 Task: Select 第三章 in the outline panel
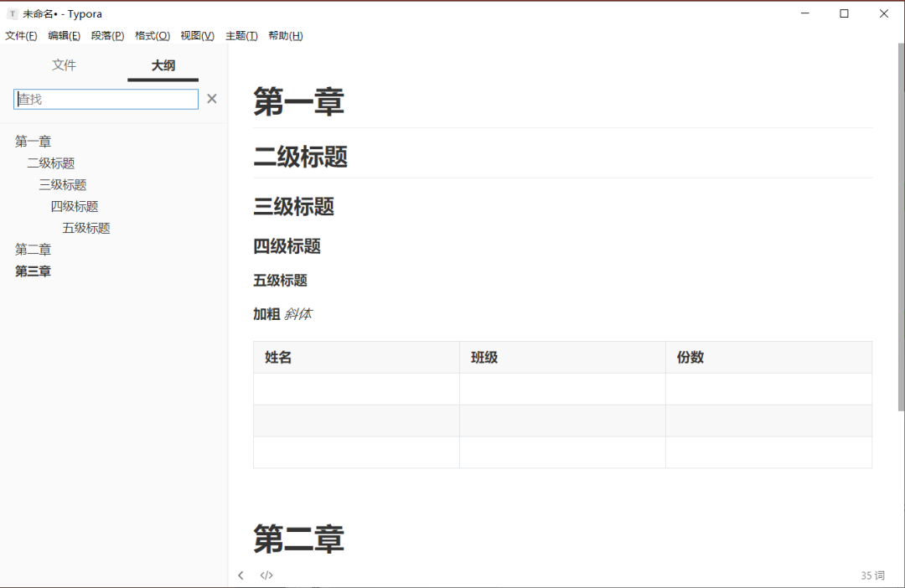coord(32,271)
